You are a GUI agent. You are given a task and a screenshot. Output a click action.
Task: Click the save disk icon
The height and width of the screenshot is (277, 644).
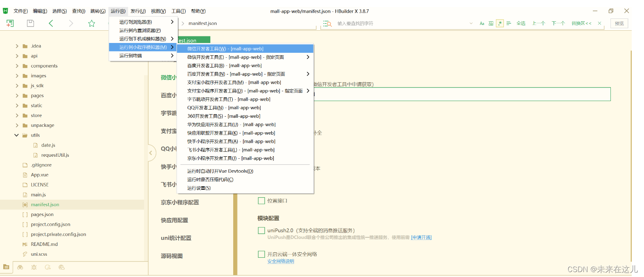[x=30, y=23]
